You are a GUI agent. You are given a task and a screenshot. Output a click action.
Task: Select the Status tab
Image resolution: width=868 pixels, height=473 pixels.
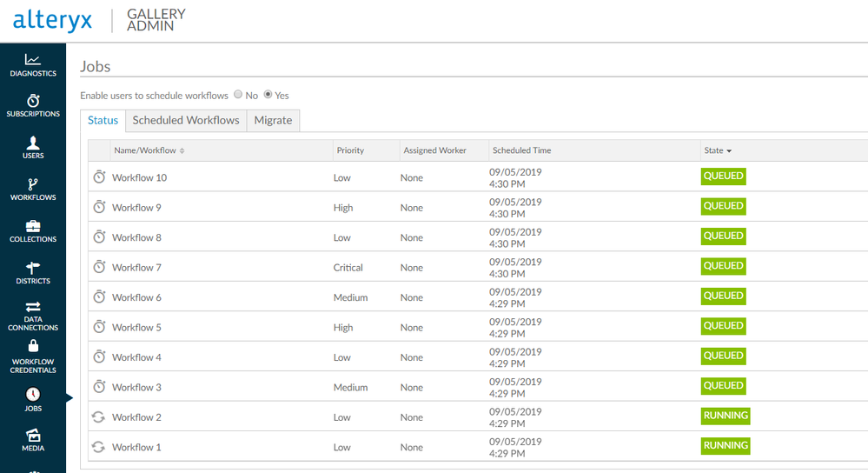coord(103,121)
